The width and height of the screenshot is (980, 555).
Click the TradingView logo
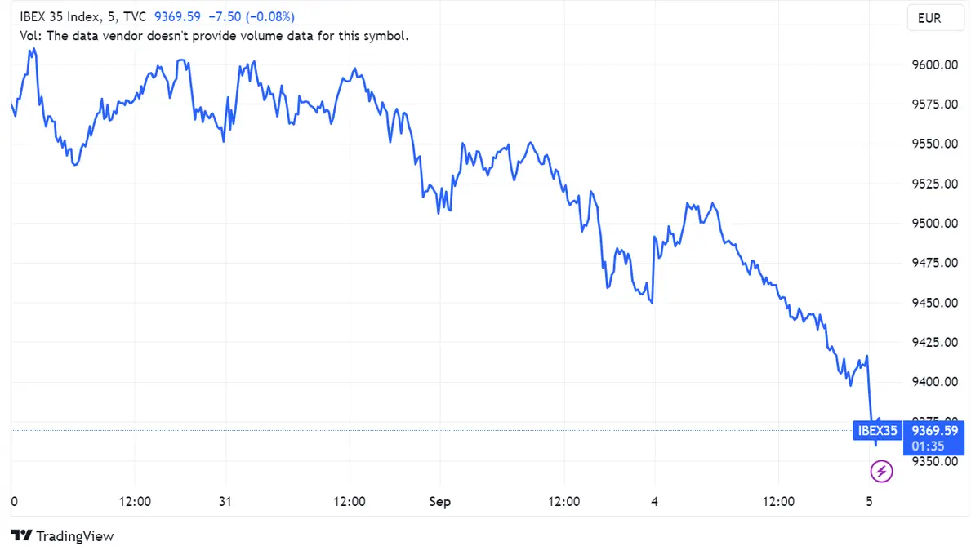click(x=61, y=536)
